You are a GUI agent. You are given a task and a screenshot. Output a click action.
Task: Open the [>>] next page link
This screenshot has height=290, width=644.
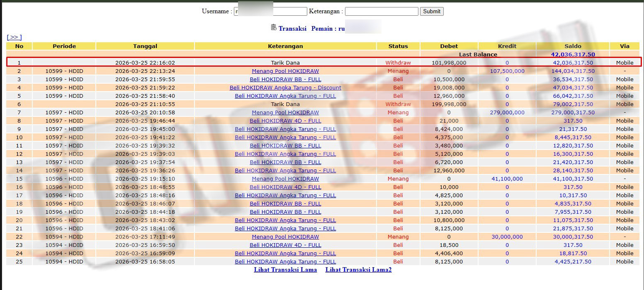(14, 37)
